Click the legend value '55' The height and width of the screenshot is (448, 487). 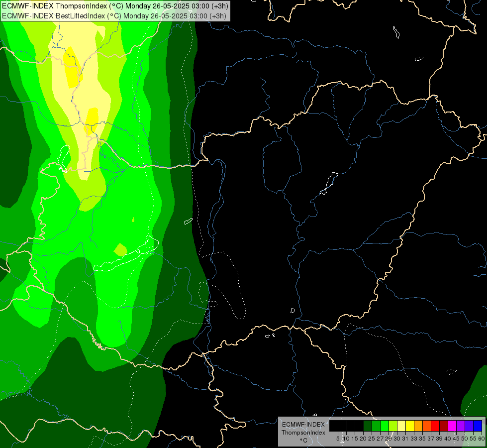pyautogui.click(x=473, y=439)
